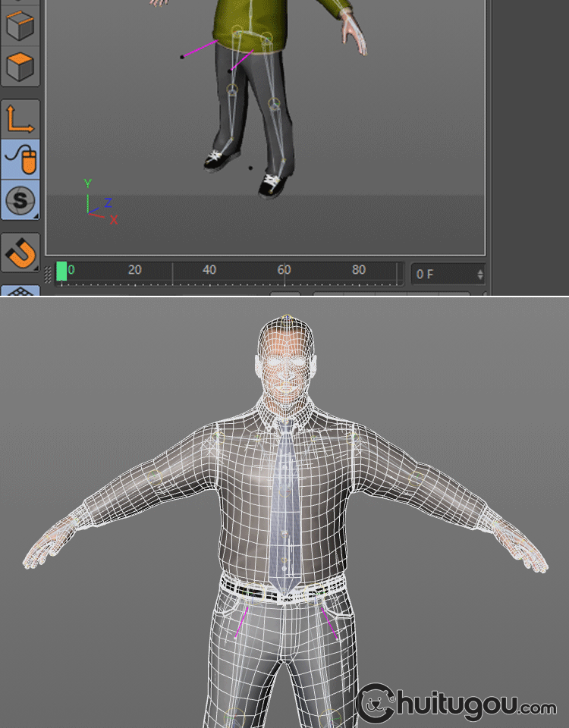Image resolution: width=569 pixels, height=728 pixels.
Task: Click the Workplane grid icon below Snap
Action: tap(20, 292)
